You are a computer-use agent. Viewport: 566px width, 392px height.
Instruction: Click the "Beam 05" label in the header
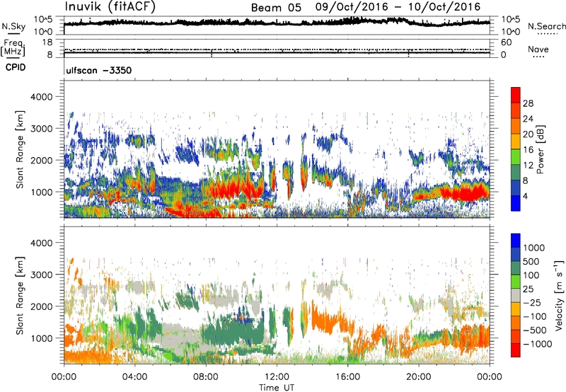pyautogui.click(x=276, y=8)
